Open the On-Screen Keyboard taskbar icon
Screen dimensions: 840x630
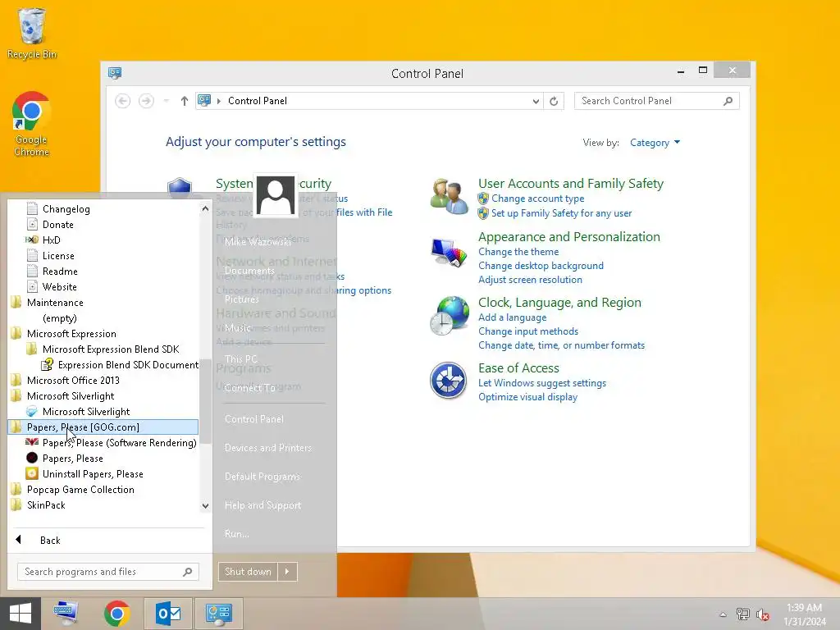pos(66,614)
